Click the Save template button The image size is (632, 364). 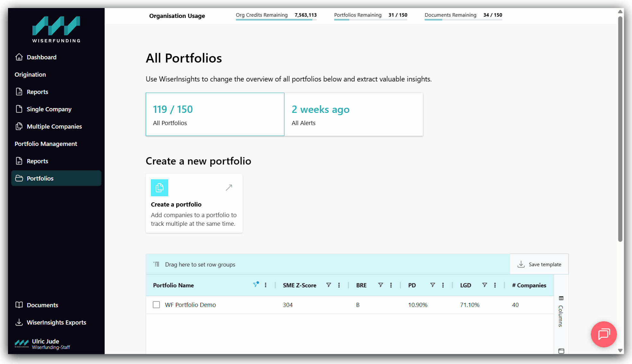click(539, 264)
